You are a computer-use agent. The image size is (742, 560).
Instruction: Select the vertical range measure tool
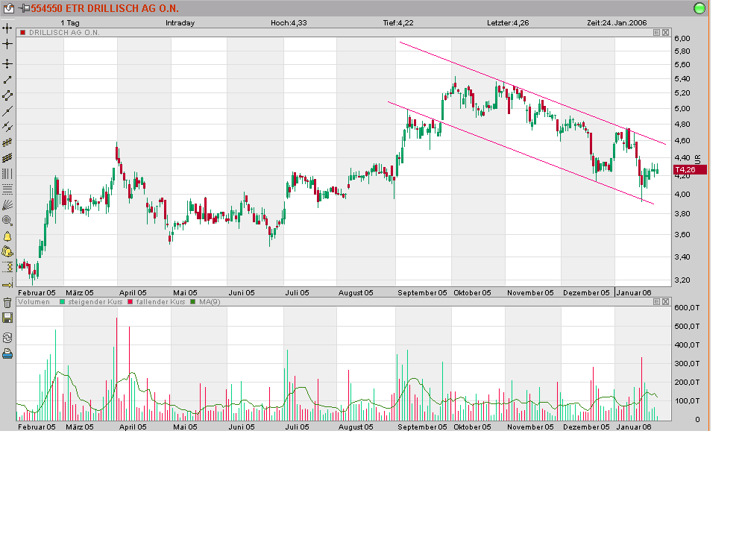pyautogui.click(x=7, y=268)
